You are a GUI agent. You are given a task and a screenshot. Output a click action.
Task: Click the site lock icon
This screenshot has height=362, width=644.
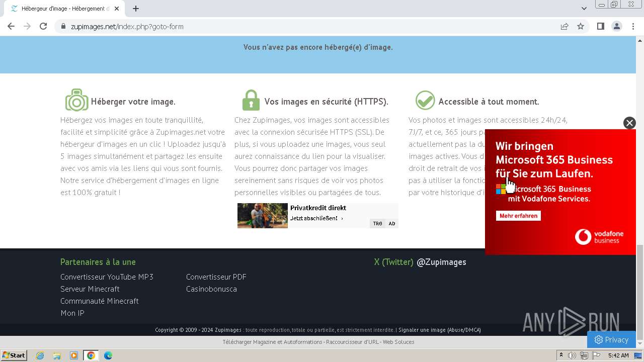63,26
